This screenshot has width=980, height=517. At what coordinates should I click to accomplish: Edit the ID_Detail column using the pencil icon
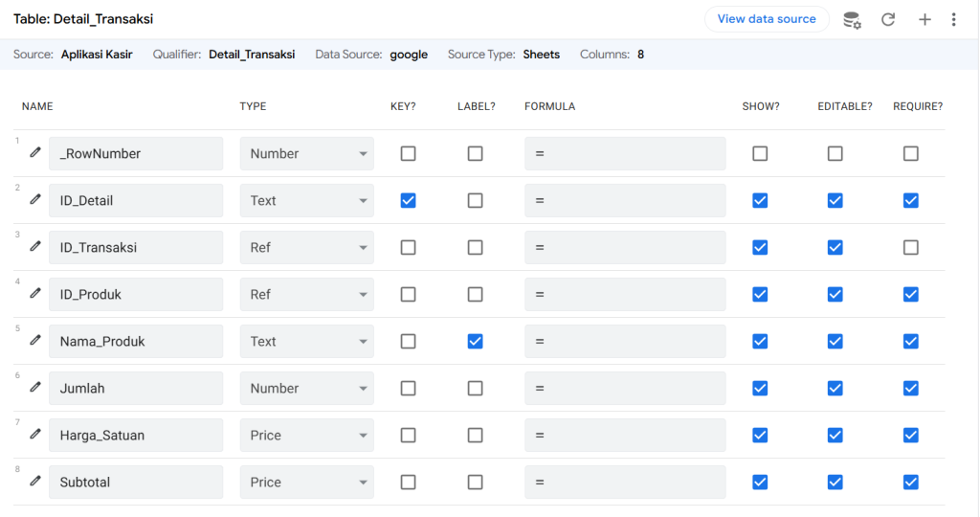35,199
